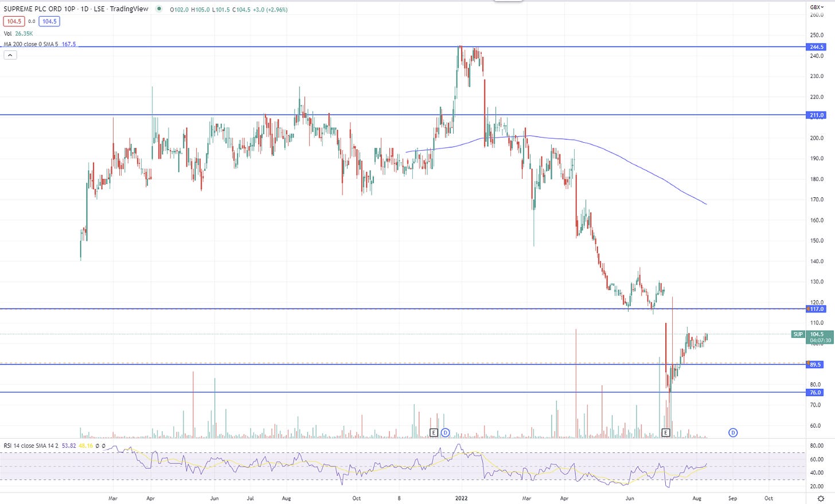Collapse the indicator legend with the chevron

pyautogui.click(x=10, y=55)
